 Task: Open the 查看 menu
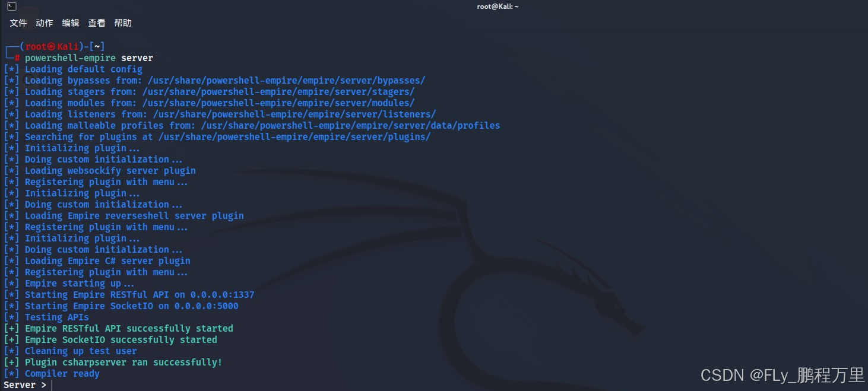97,23
